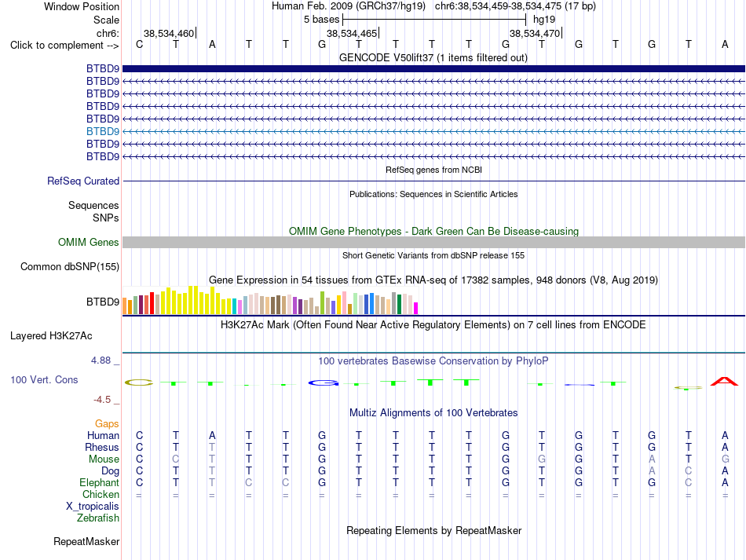Viewport: 746px width, 560px height.
Task: Click the light-blue BTBD9 transcript arrows
Action: pos(433,131)
